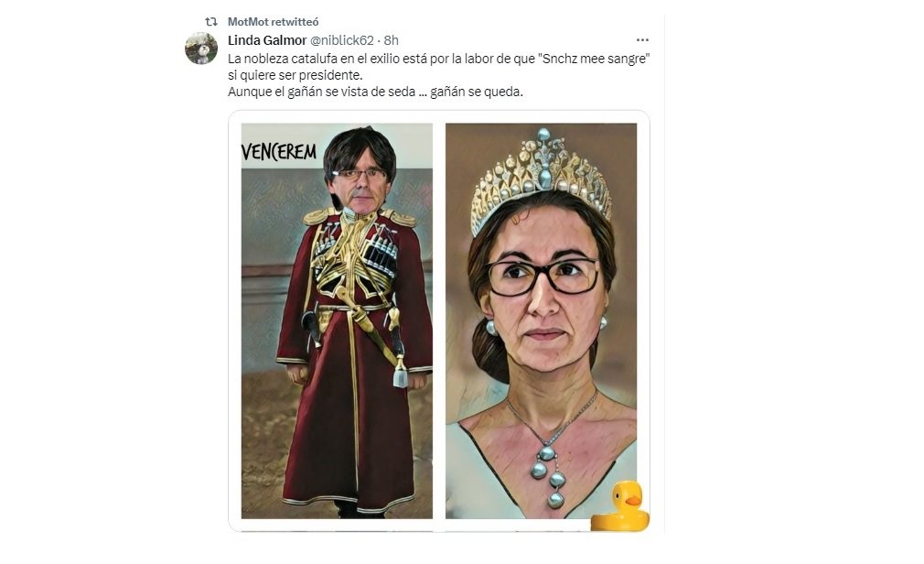The height and width of the screenshot is (564, 924).
Task: Click the line starting "Aunque el gañán"
Action: click(x=375, y=92)
